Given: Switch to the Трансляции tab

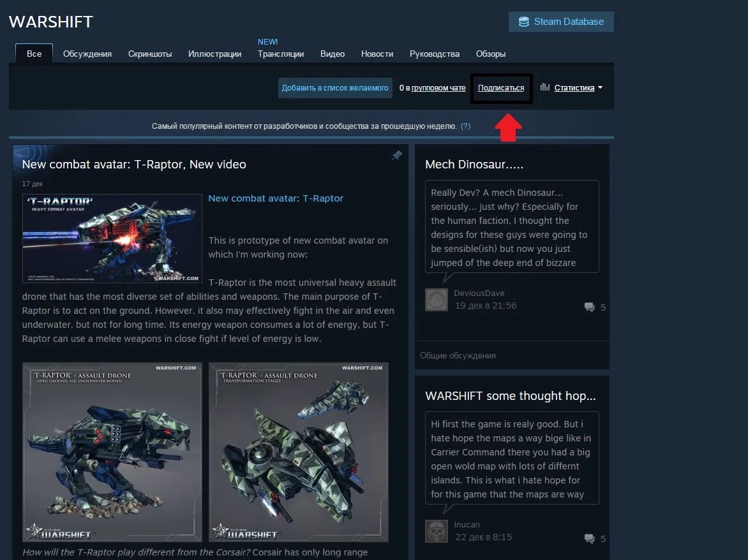Looking at the screenshot, I should point(281,54).
